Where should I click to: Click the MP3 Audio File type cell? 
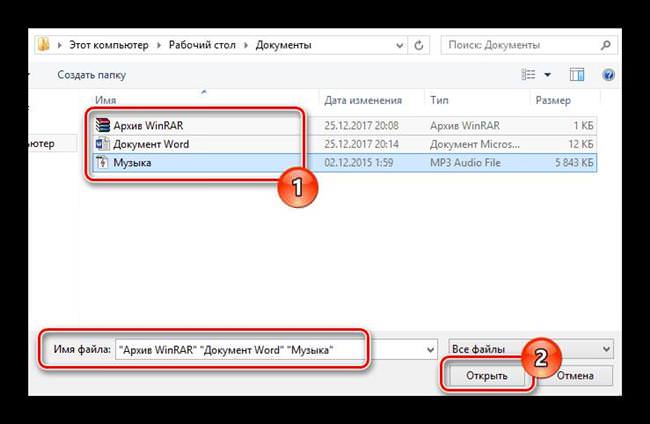coord(465,162)
